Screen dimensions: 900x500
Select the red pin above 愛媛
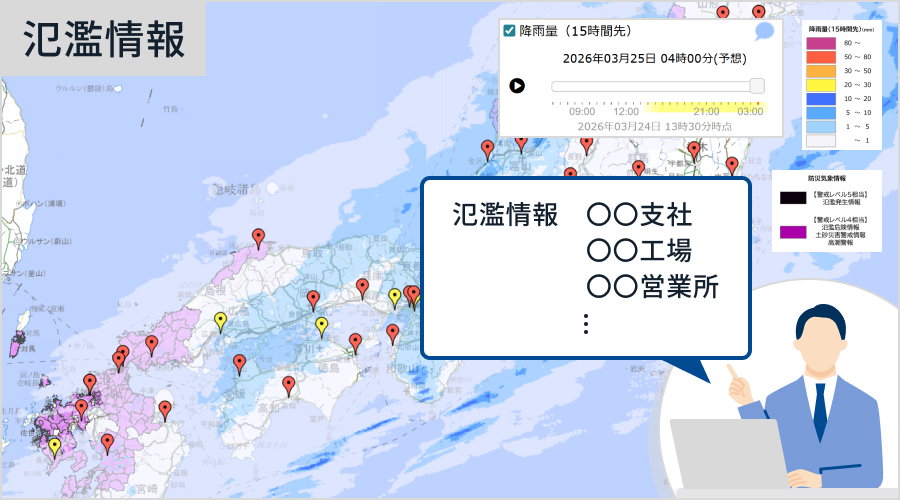point(239,364)
